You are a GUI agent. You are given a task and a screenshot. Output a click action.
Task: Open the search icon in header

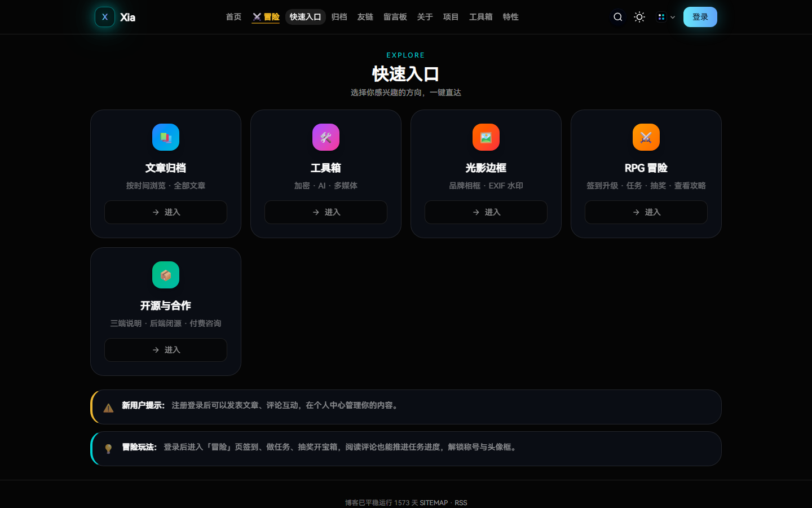(x=618, y=17)
